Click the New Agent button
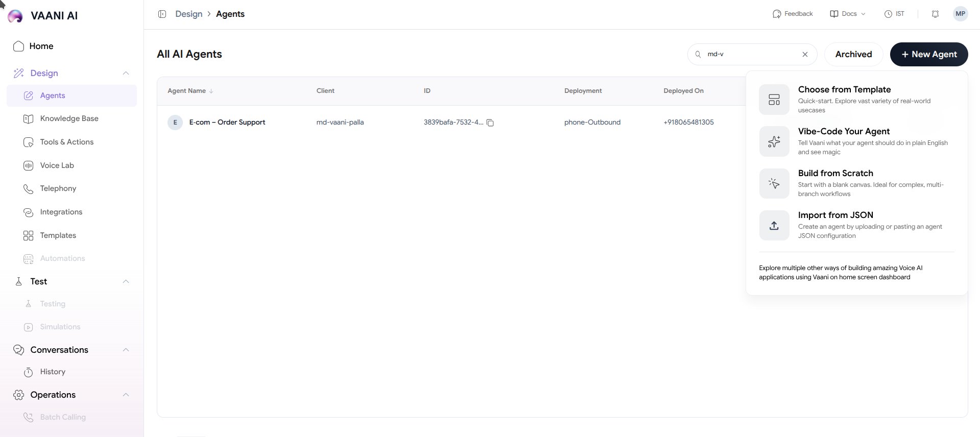 point(928,54)
